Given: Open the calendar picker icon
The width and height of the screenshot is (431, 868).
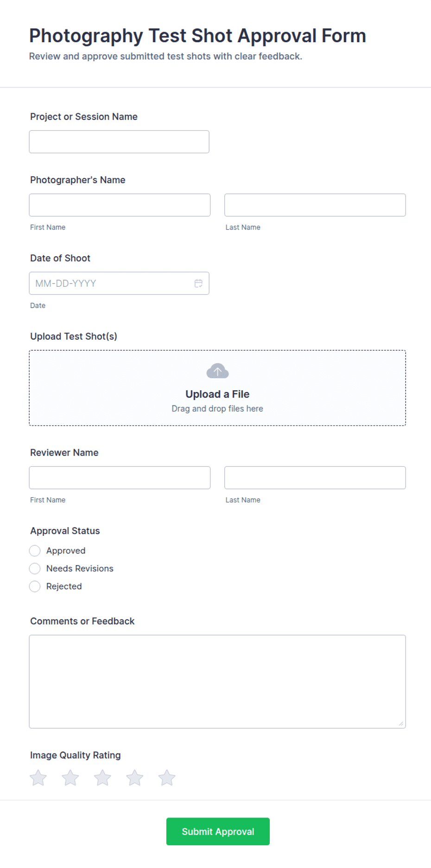Looking at the screenshot, I should (198, 283).
